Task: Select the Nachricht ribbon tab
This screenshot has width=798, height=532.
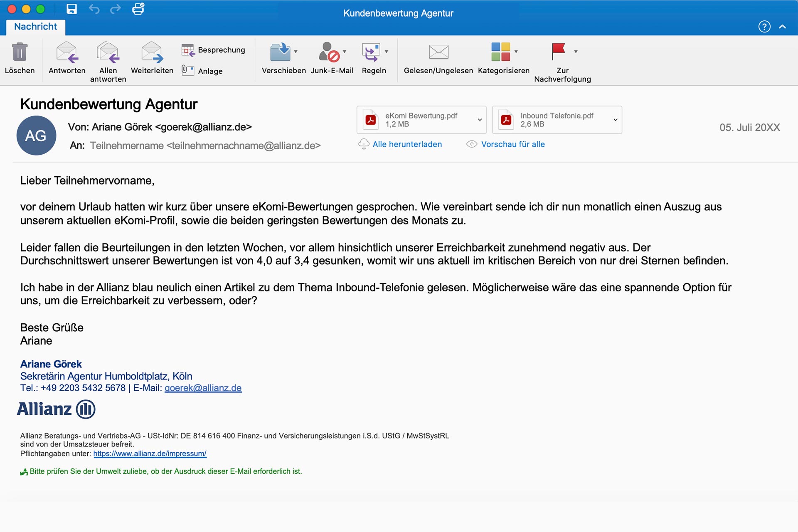Action: pos(36,27)
